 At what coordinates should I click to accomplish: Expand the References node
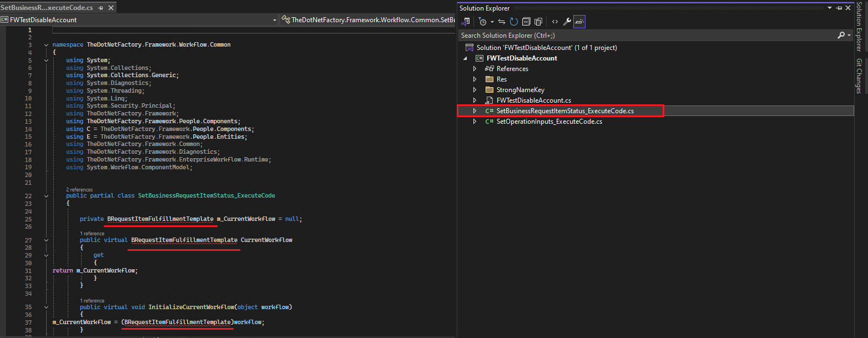point(475,69)
